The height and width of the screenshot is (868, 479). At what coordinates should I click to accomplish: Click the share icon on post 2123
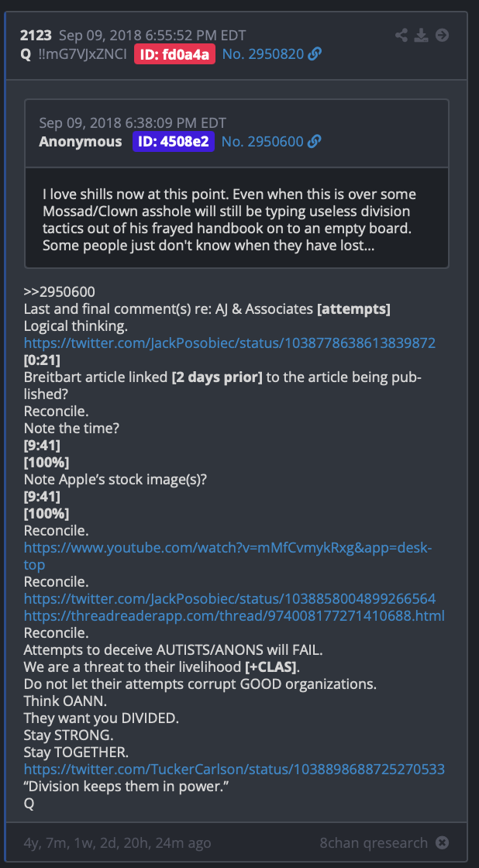tap(401, 36)
